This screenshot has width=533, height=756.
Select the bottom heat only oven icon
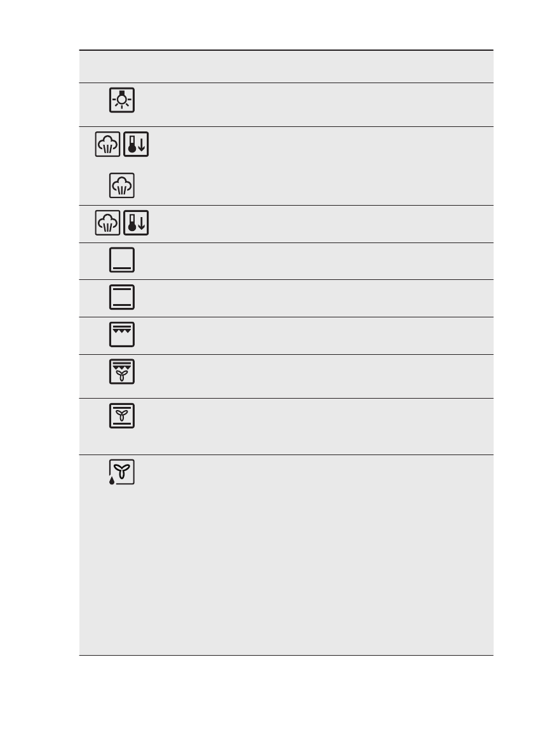point(121,261)
